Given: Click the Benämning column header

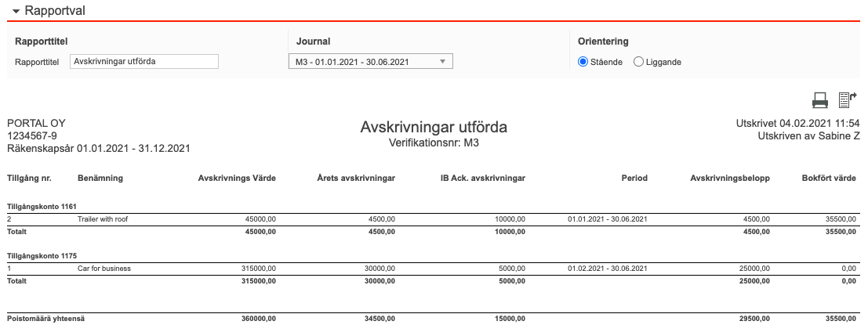Looking at the screenshot, I should coord(100,178).
